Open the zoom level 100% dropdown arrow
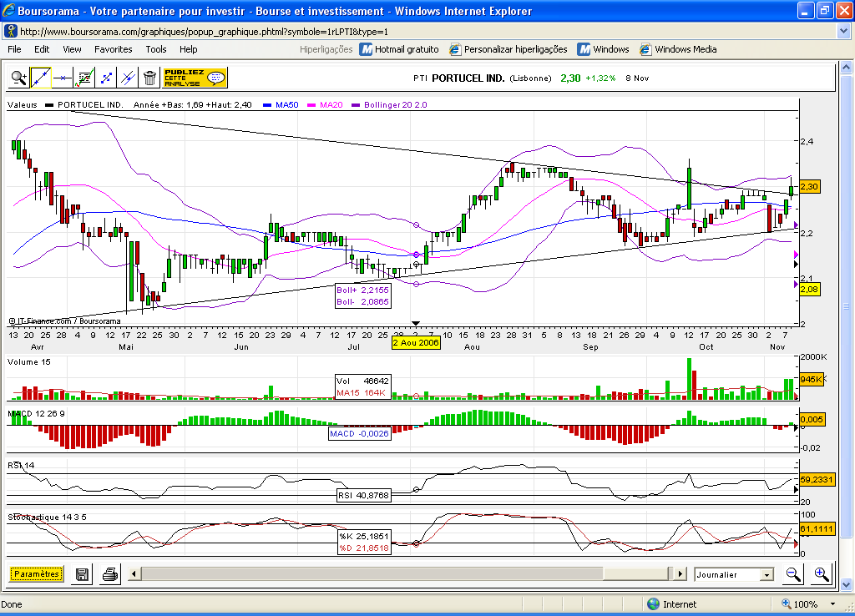 832,604
